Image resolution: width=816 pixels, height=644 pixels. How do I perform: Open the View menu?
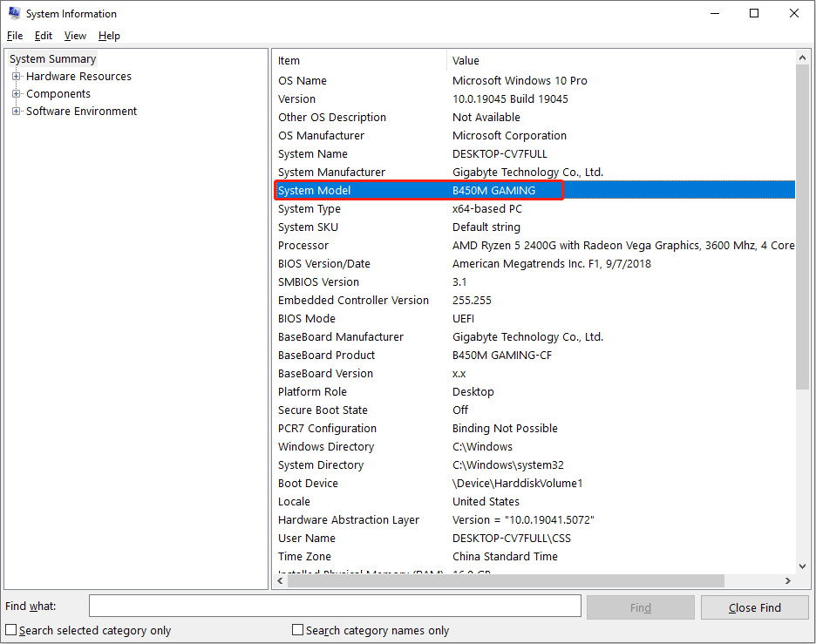pos(74,36)
